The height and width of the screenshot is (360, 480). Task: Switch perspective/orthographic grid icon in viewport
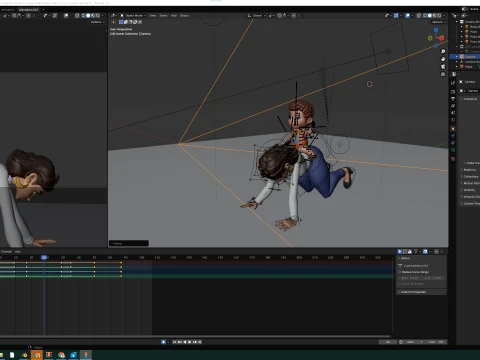[x=443, y=74]
